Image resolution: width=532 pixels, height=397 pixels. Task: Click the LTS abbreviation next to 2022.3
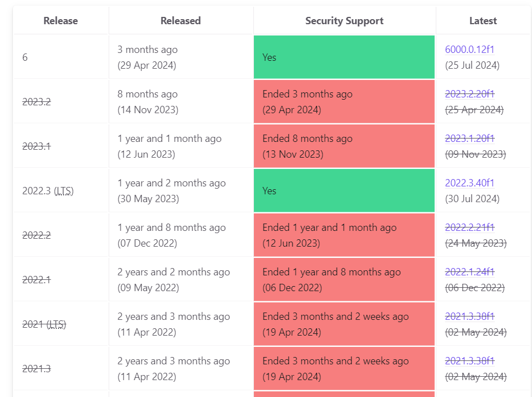(64, 191)
